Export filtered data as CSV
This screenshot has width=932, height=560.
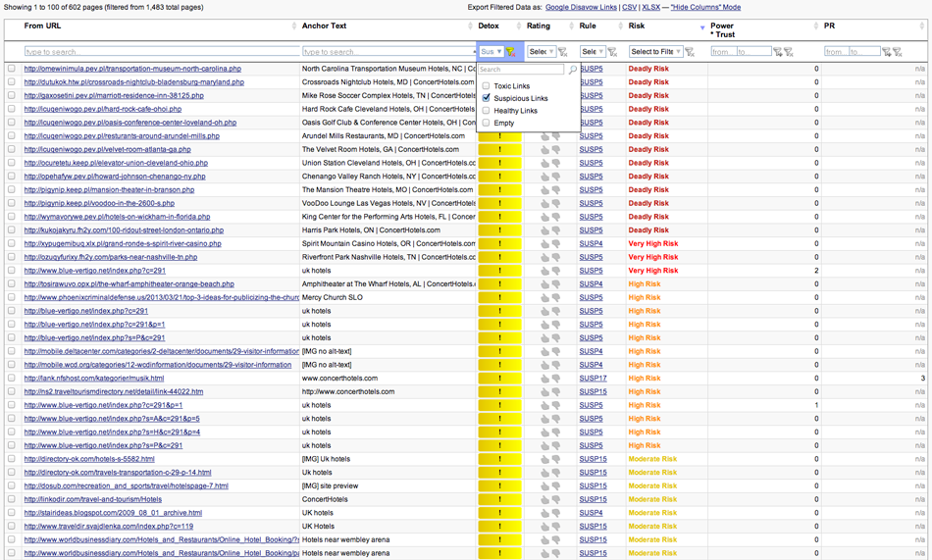click(629, 7)
